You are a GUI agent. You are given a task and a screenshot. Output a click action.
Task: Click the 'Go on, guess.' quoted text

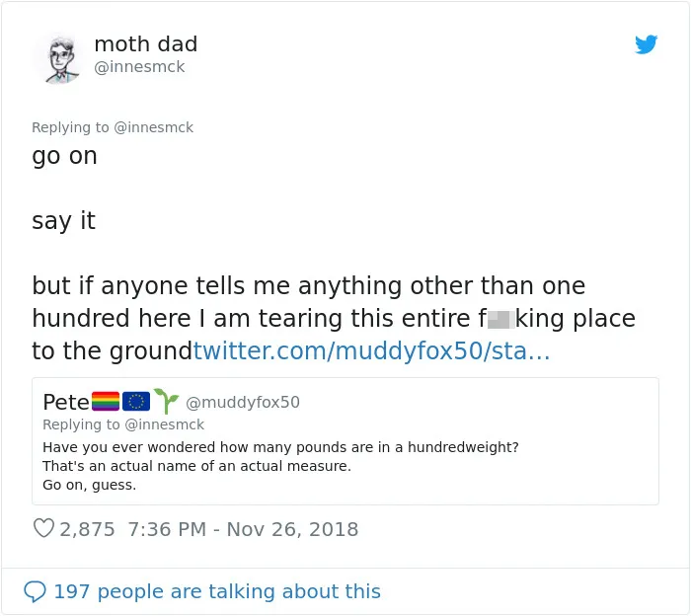coord(90,485)
